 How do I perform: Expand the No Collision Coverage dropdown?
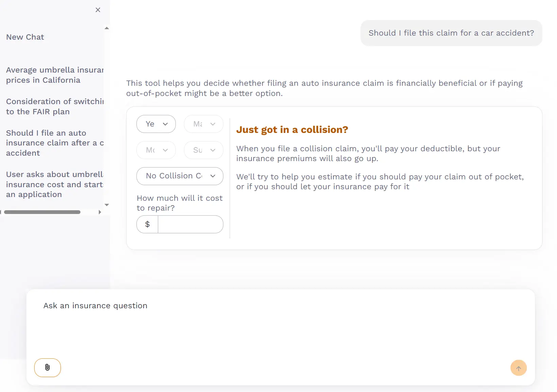(180, 176)
